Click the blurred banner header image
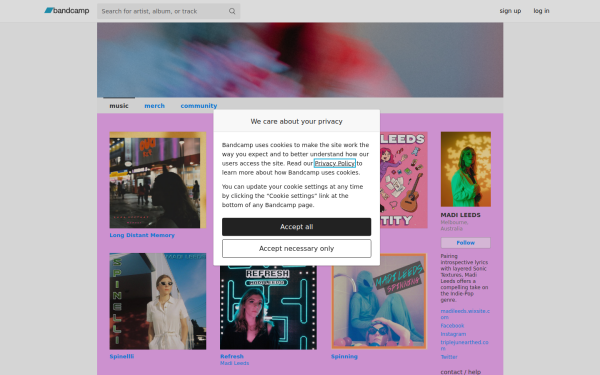 (300, 60)
